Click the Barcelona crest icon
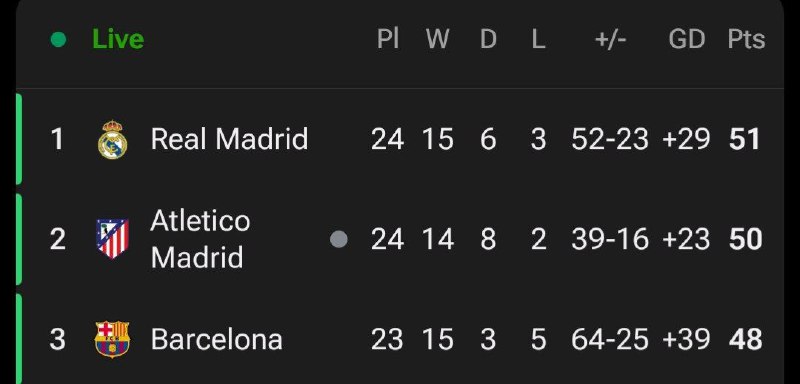Screen dimensions: 800x384 [112, 339]
